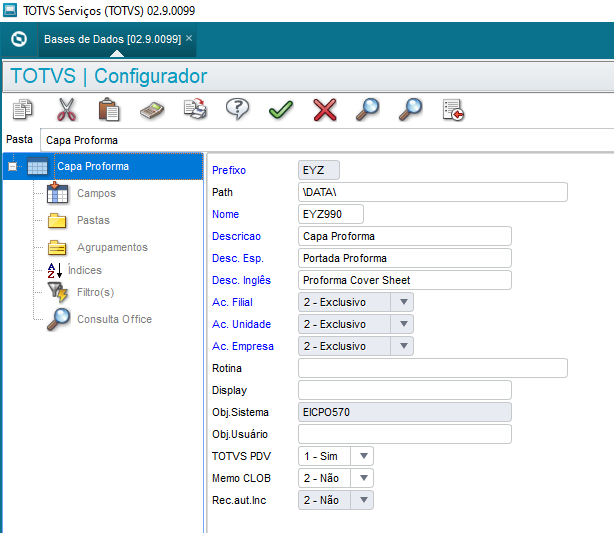Click the empty Rotina input field
The width and height of the screenshot is (614, 533).
[x=433, y=368]
